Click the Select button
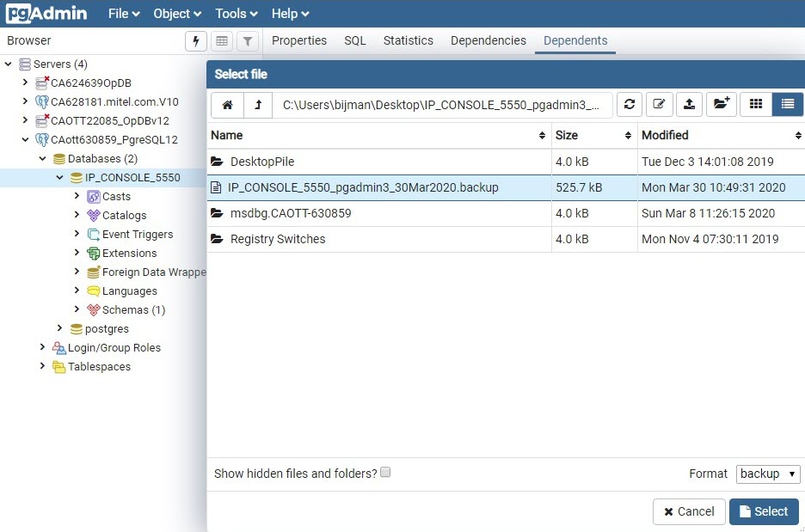 click(764, 511)
